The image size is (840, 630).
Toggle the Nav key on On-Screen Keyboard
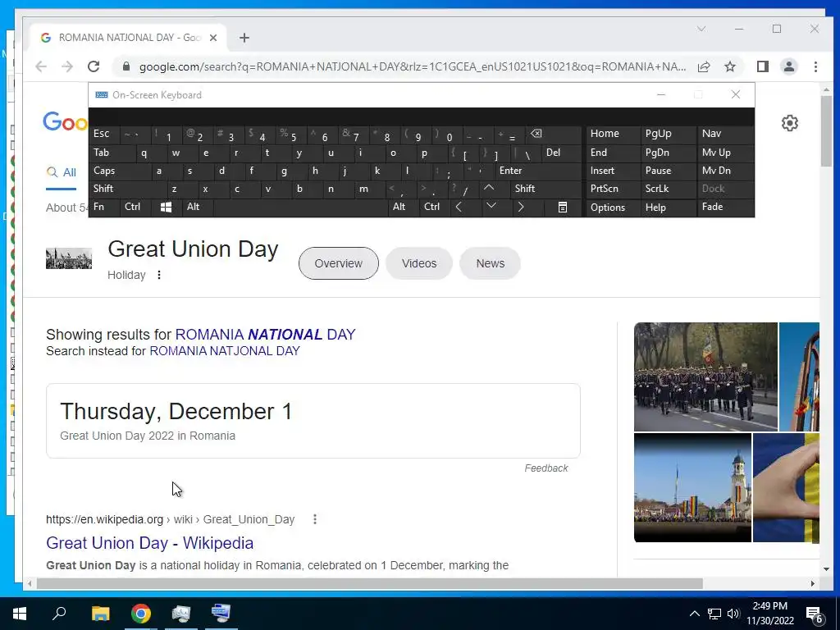tap(725, 134)
